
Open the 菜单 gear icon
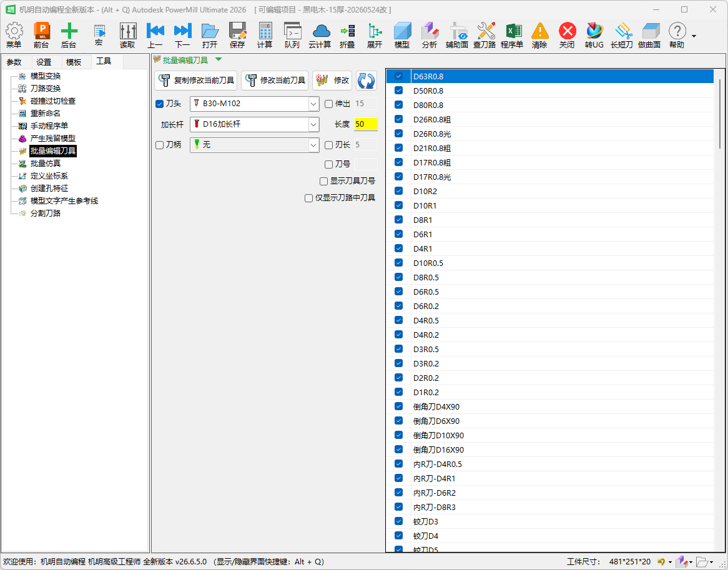(x=14, y=31)
